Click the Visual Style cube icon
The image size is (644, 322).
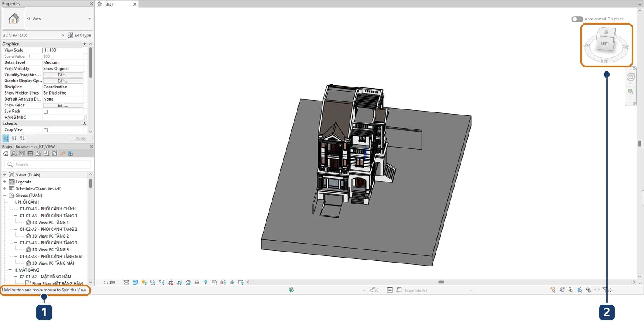point(135,282)
